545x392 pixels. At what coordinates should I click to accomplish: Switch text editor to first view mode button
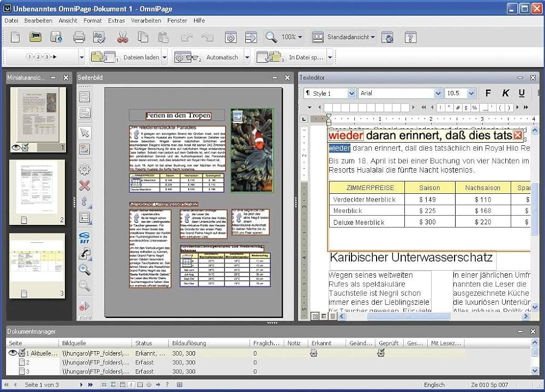coord(315,316)
